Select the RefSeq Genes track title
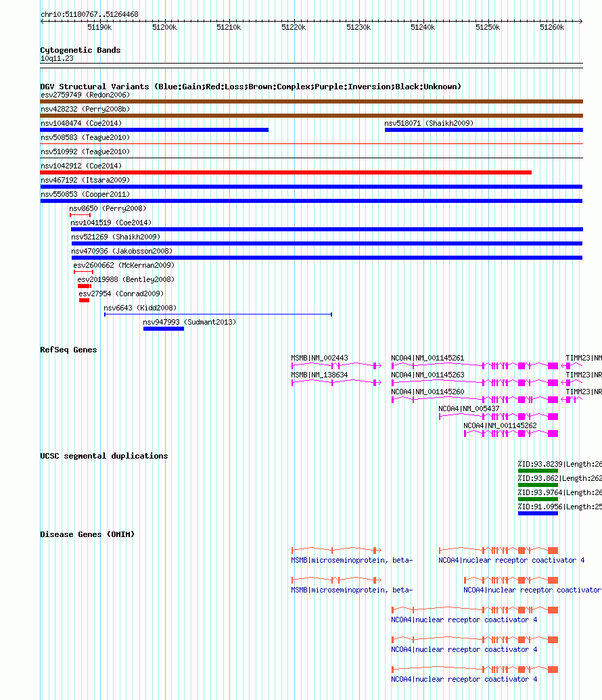Screen dimensions: 602x700 (x=68, y=350)
